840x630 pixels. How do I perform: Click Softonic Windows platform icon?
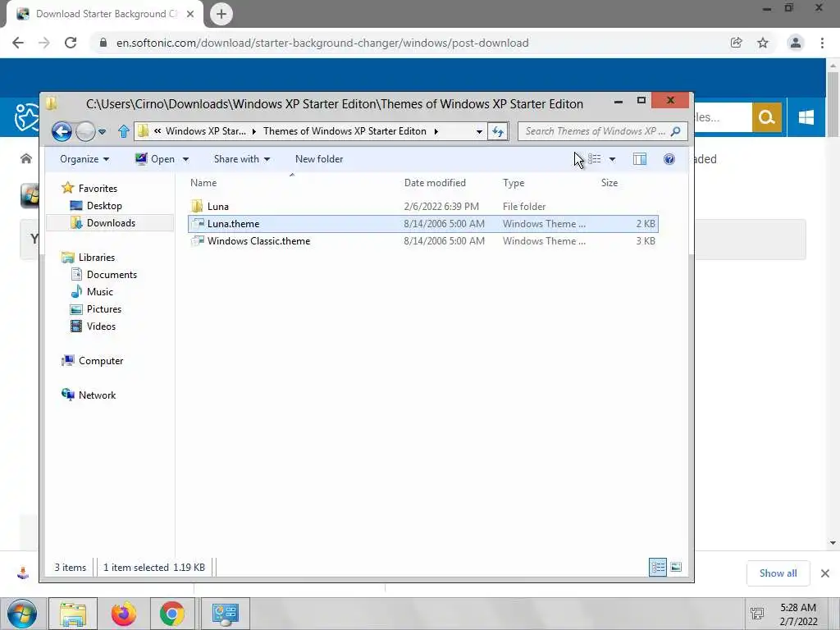click(x=806, y=116)
